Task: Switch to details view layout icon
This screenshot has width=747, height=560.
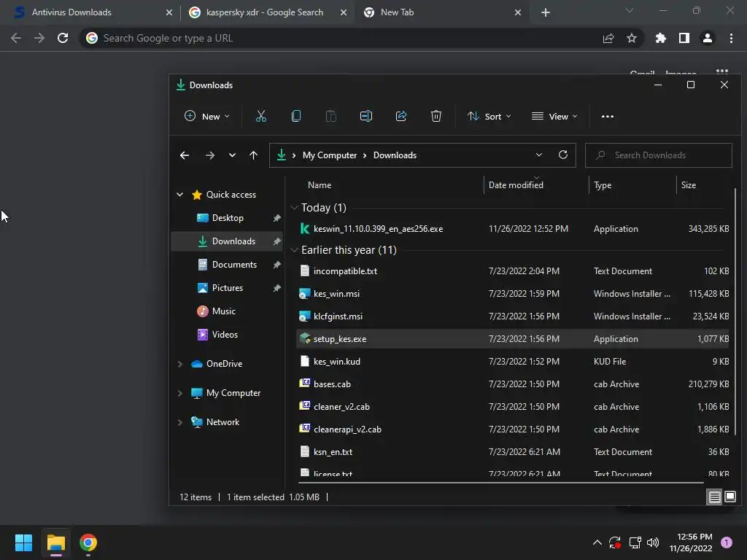Action: coord(715,497)
